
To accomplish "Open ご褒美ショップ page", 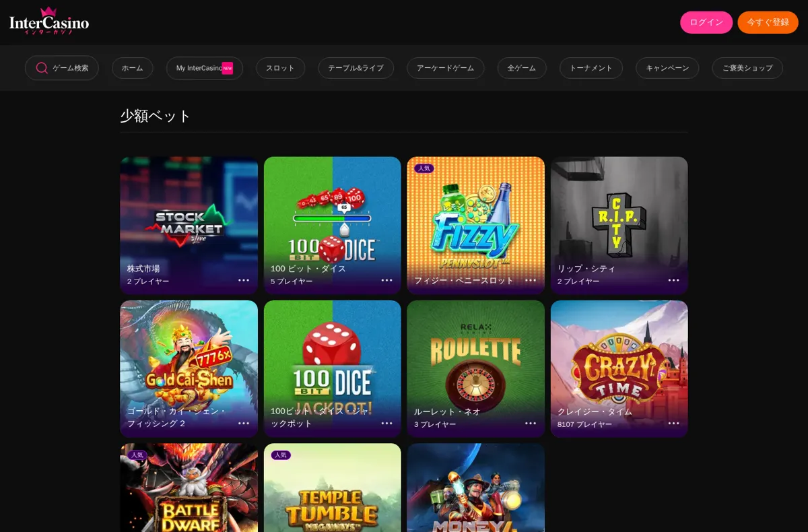I will (747, 68).
